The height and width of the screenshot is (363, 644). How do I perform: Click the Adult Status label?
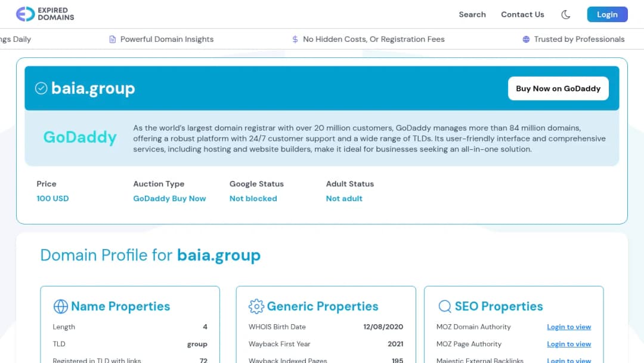(x=350, y=184)
